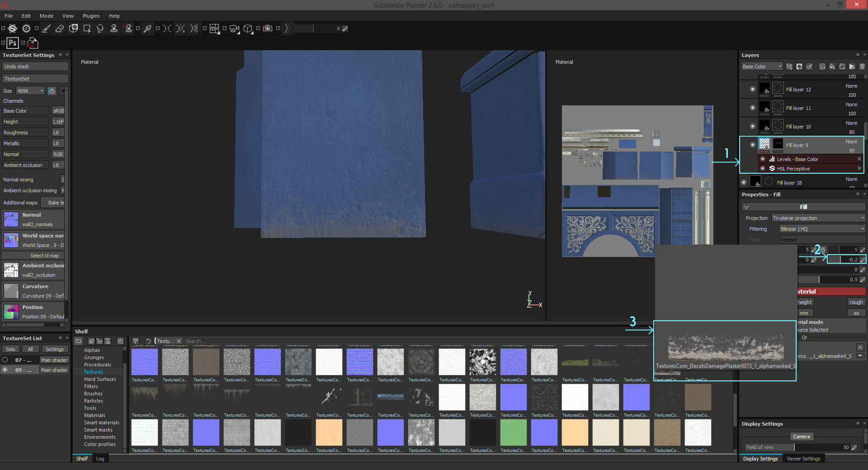Screen dimensions: 868x470
Task: Select Smart materials shelf category
Action: pyautogui.click(x=102, y=423)
